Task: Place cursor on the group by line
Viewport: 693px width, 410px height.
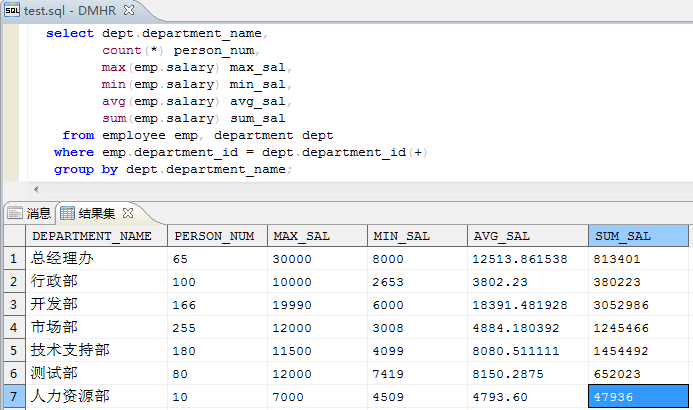Action: click(x=172, y=170)
